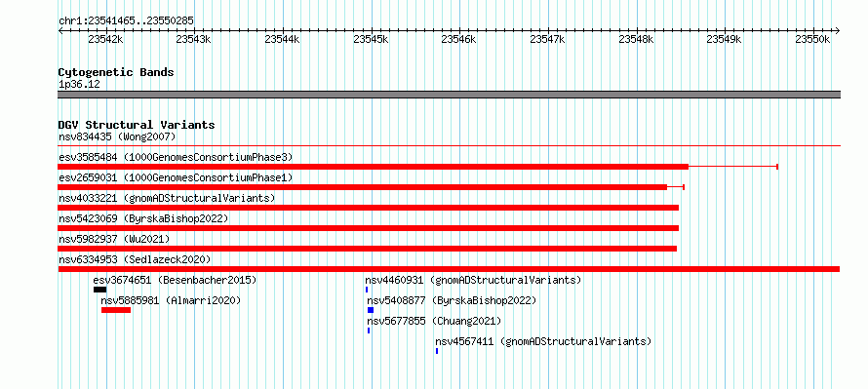Click the 23548k ruler tick label
Screen dimensions: 868x389
click(x=636, y=39)
